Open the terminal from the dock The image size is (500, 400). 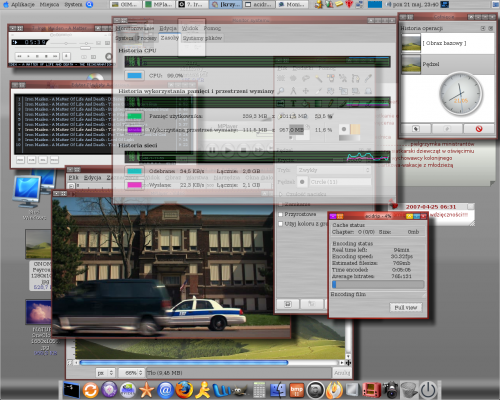[71, 390]
